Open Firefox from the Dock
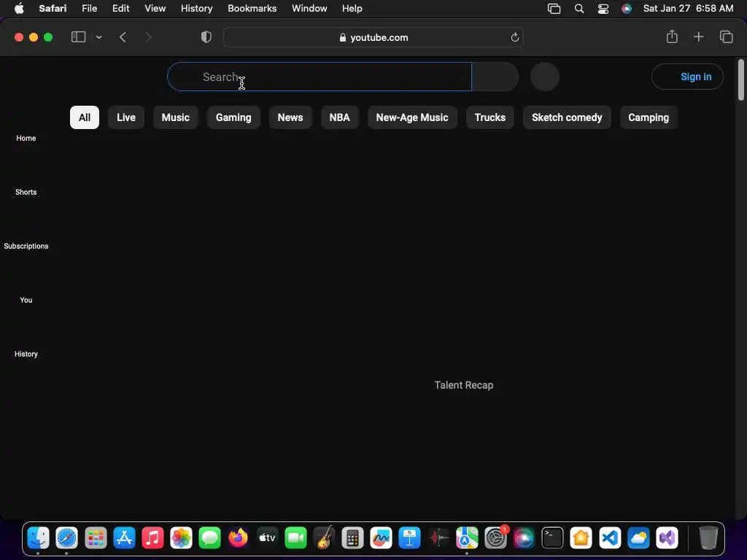This screenshot has height=560, width=747. [239, 538]
